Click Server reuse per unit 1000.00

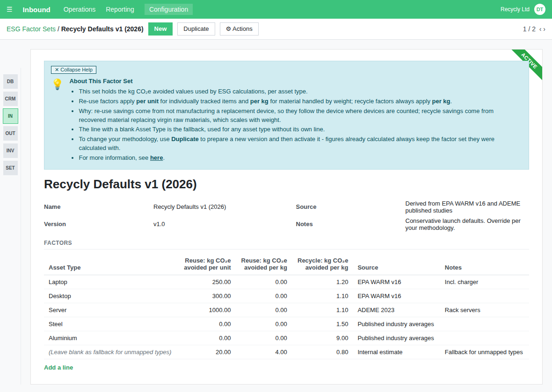click(220, 310)
